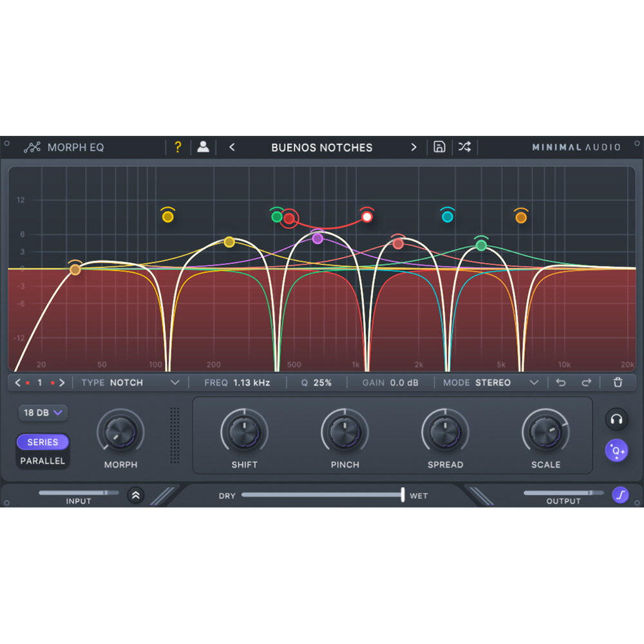Open the user account icon
The width and height of the screenshot is (644, 644).
pyautogui.click(x=203, y=147)
